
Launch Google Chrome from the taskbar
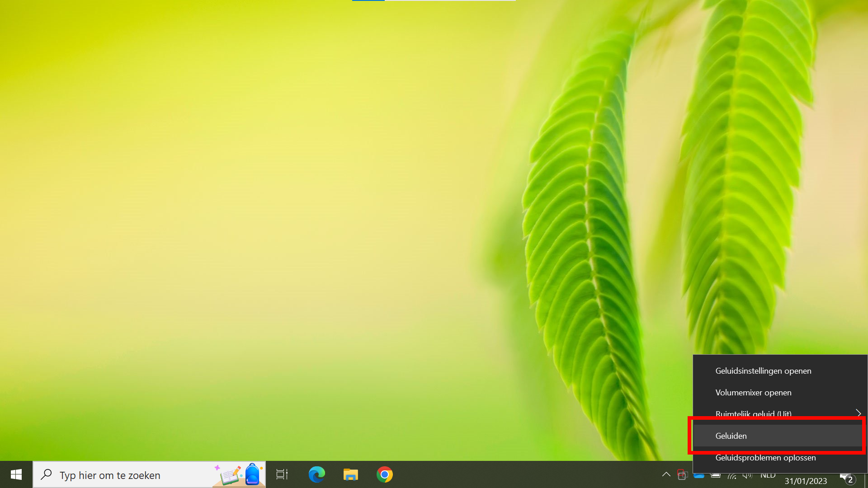click(x=385, y=474)
